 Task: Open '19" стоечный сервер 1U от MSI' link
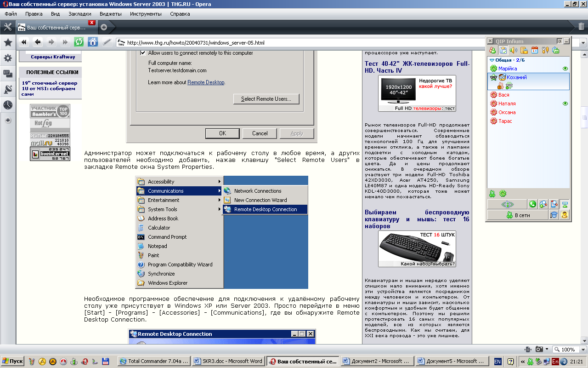click(x=50, y=88)
